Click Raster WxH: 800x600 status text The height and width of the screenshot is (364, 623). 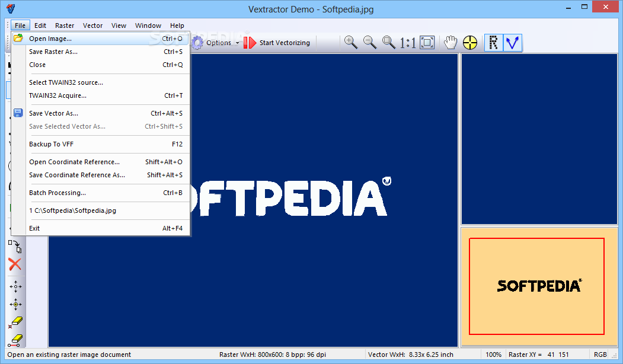click(273, 355)
